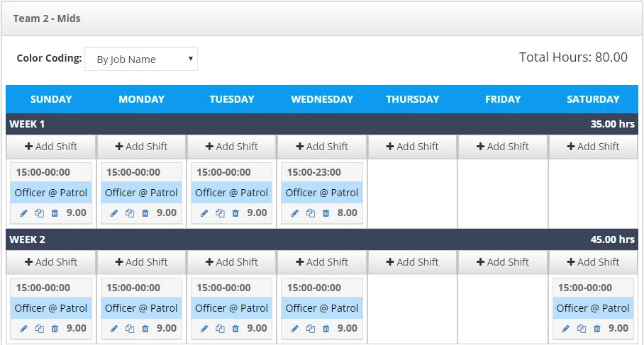
Task: Delete the Week 2 Wednesday shift
Action: [x=326, y=329]
